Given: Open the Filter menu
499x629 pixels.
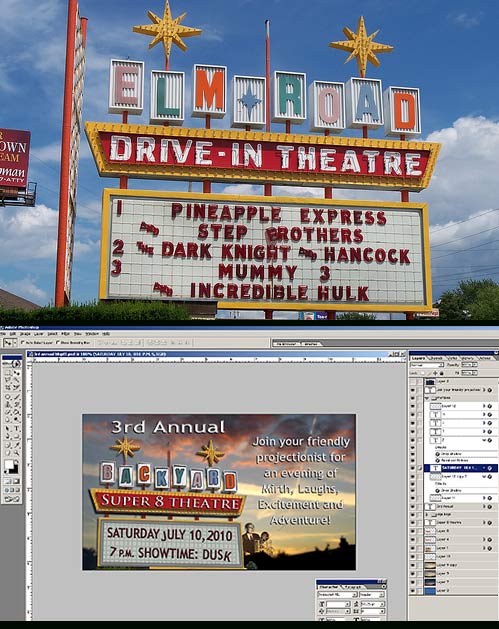Looking at the screenshot, I should click(65, 334).
